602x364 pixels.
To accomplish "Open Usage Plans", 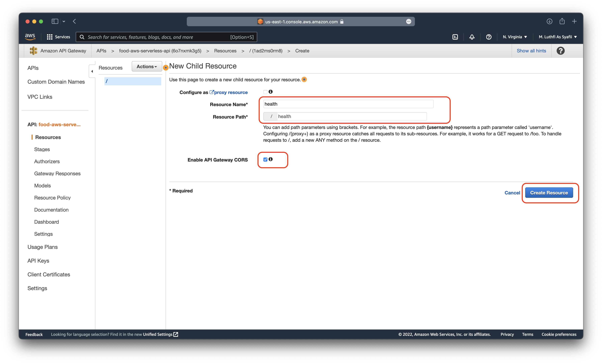I will click(x=42, y=247).
